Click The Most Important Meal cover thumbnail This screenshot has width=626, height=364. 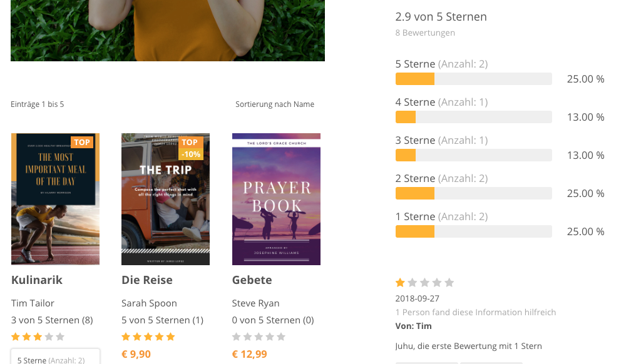point(55,199)
